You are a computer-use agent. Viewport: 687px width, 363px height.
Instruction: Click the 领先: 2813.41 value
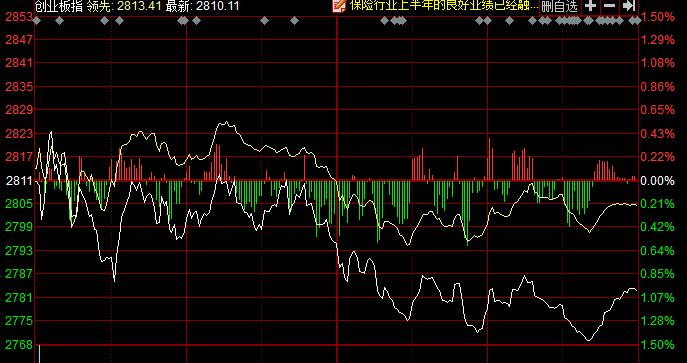(124, 6)
